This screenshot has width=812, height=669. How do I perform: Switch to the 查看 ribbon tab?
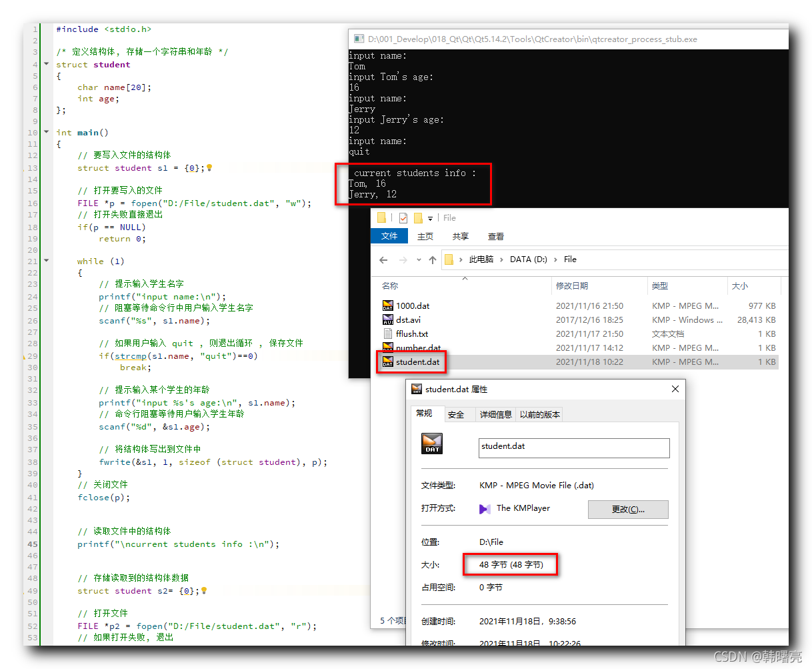click(495, 236)
